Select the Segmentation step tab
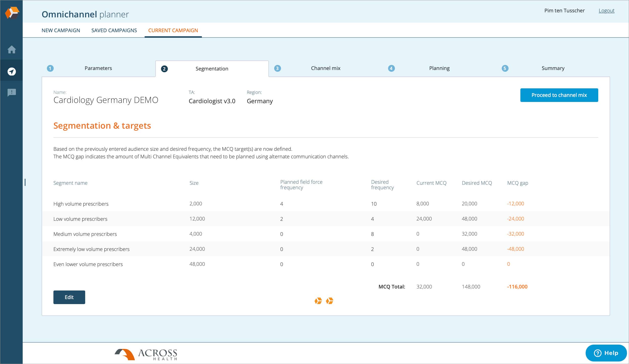Screen dimensions: 629x364 [x=212, y=69]
